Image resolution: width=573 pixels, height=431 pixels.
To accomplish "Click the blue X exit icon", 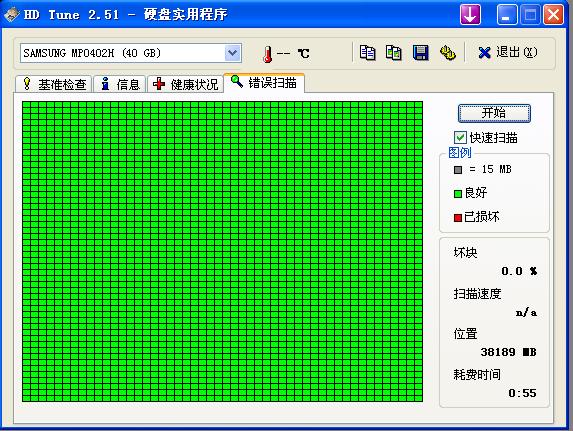I will click(x=485, y=53).
